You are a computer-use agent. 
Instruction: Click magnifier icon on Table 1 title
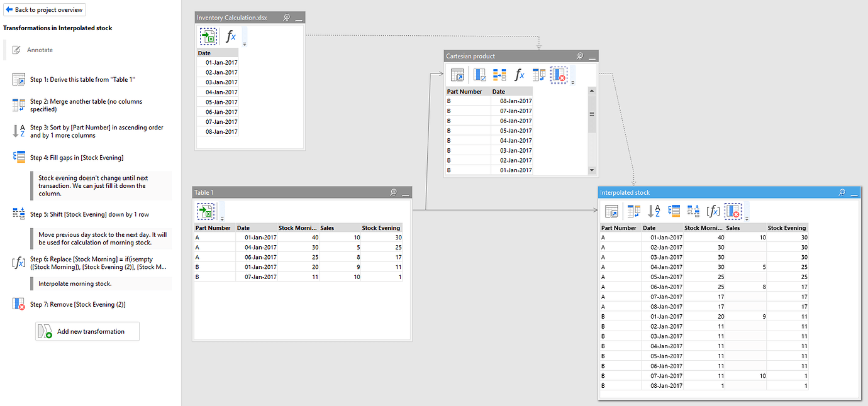pos(393,192)
